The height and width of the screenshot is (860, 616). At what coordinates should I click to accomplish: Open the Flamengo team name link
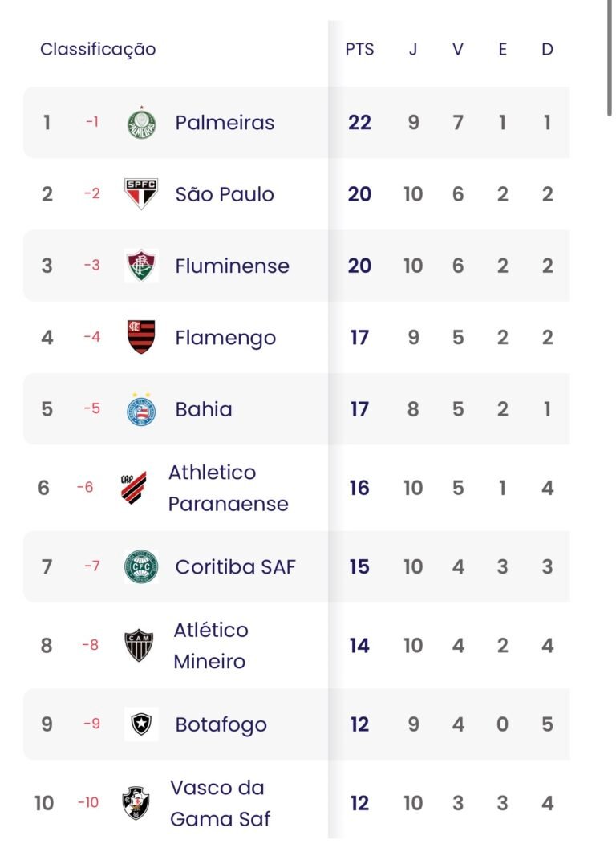click(225, 338)
